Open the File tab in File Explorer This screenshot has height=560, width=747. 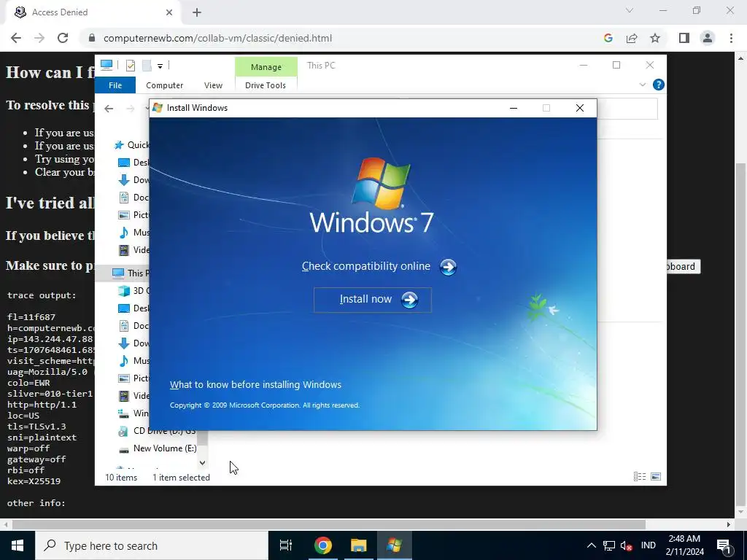(115, 85)
